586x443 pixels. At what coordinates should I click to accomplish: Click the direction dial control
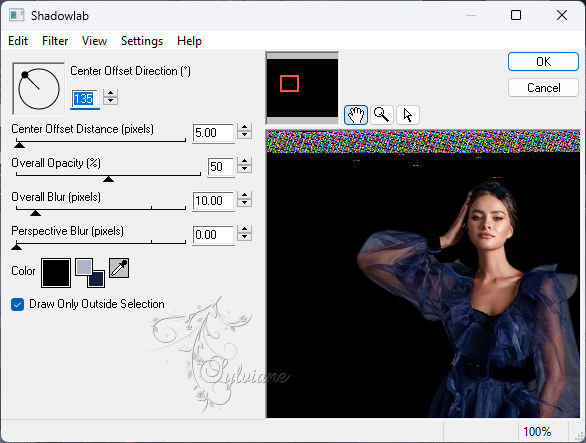pyautogui.click(x=38, y=88)
